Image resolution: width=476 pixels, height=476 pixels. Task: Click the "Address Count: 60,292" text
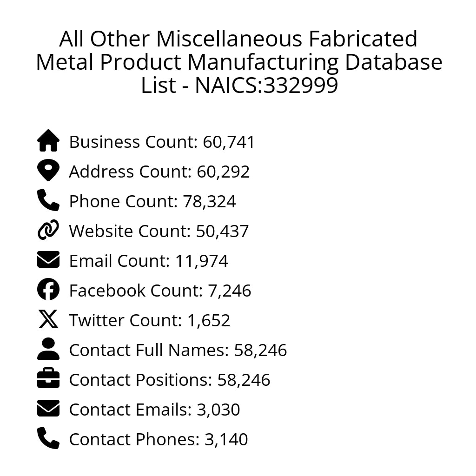(x=159, y=172)
